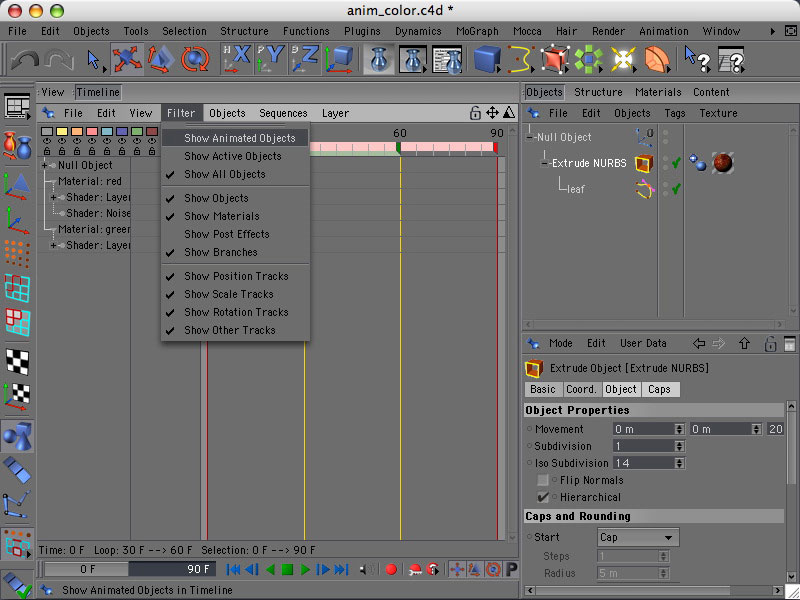Toggle the X-axis lock icon

click(x=236, y=60)
